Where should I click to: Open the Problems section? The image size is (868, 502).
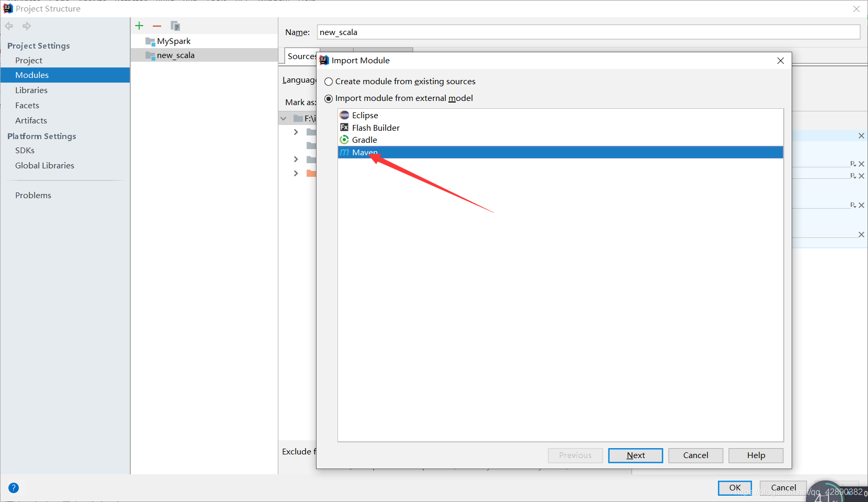[33, 196]
